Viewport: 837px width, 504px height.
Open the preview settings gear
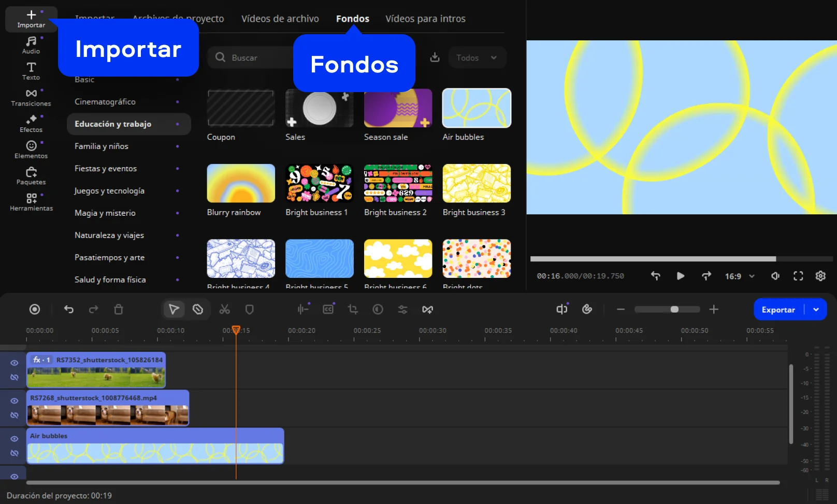(820, 276)
